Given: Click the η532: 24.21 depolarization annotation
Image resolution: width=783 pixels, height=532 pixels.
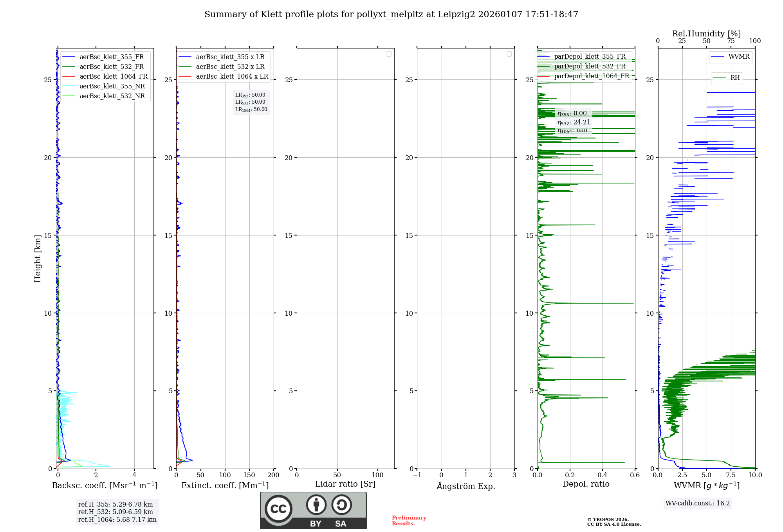Looking at the screenshot, I should click(574, 122).
